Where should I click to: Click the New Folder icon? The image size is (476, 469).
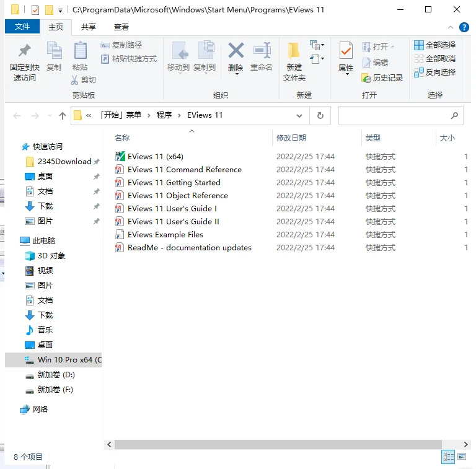(294, 51)
